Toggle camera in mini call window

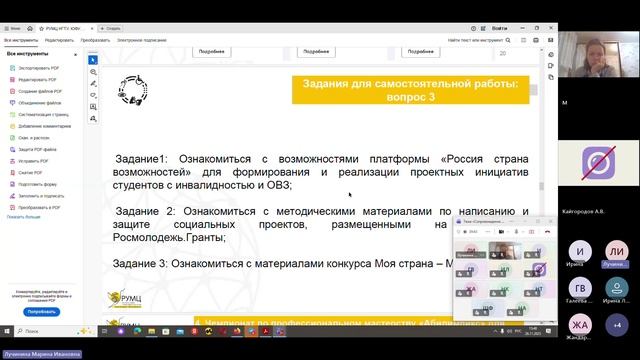pyautogui.click(x=501, y=232)
